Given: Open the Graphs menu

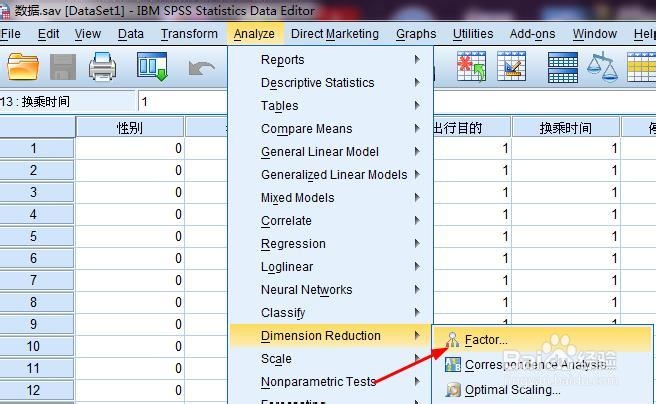Looking at the screenshot, I should coord(416,33).
